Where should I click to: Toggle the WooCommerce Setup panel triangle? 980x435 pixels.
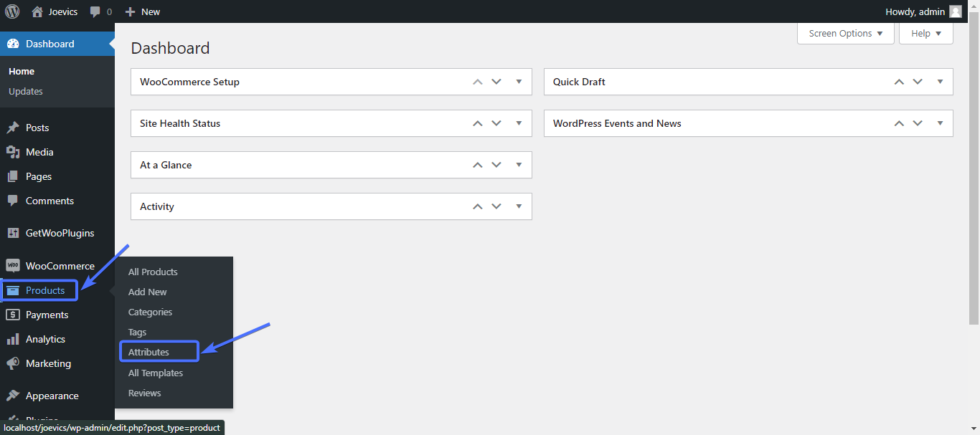(x=519, y=82)
